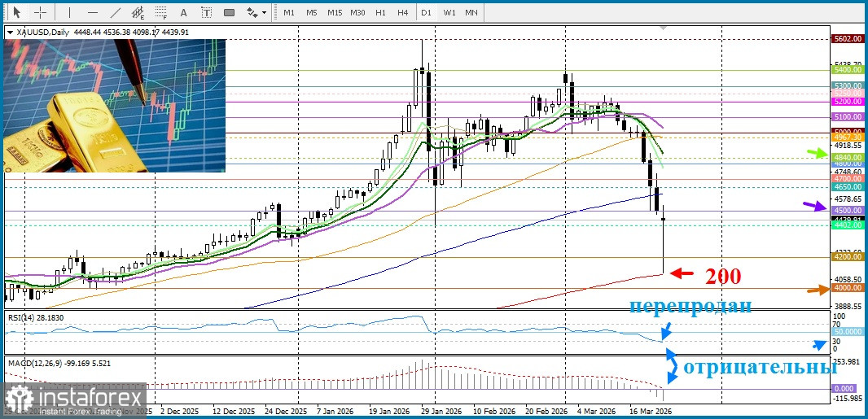Switch chart to H1 timeframe
The height and width of the screenshot is (419, 868).
point(380,12)
